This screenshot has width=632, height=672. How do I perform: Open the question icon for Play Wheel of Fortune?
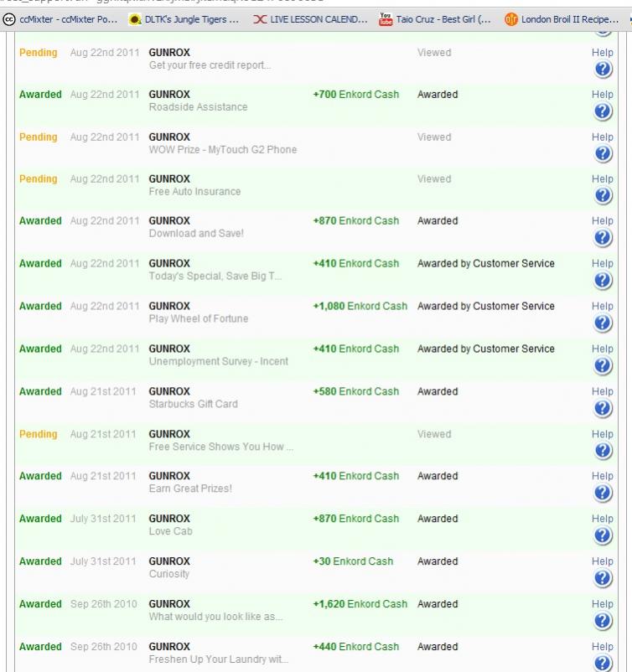(x=603, y=323)
